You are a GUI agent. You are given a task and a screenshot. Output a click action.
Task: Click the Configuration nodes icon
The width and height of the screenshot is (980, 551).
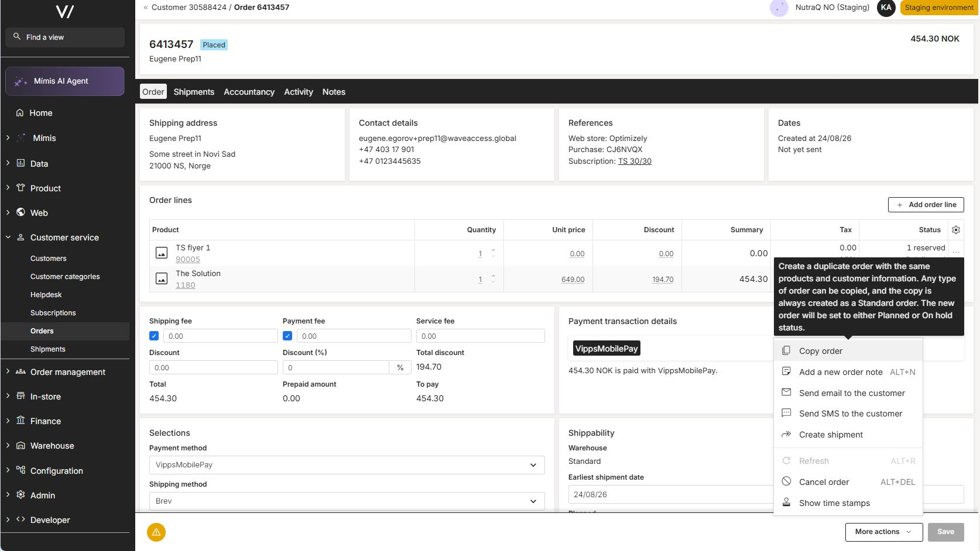[x=20, y=470]
